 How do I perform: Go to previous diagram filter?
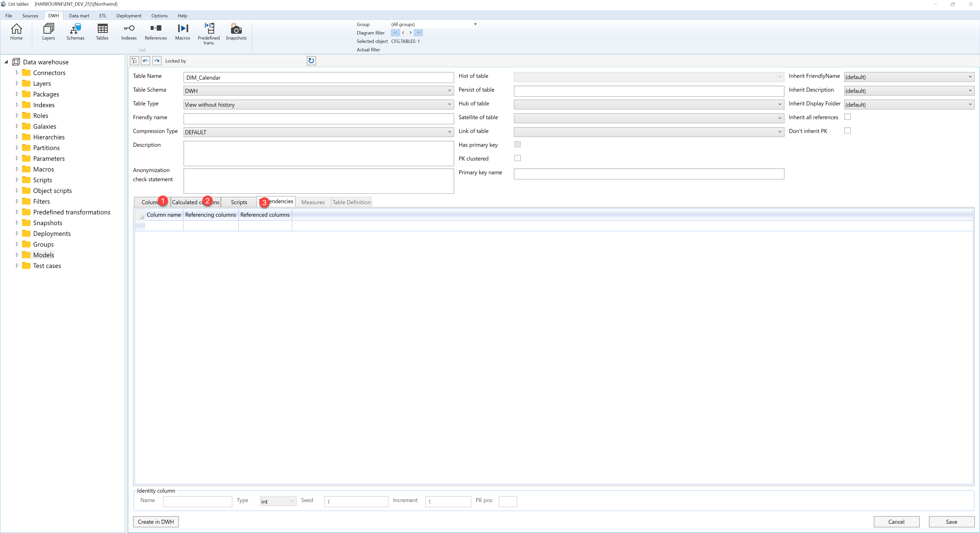tap(403, 33)
